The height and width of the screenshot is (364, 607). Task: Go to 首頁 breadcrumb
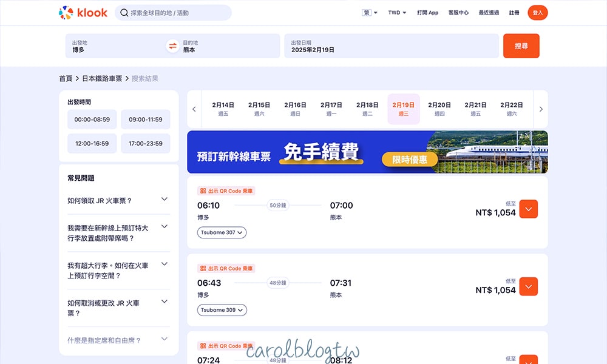click(66, 78)
